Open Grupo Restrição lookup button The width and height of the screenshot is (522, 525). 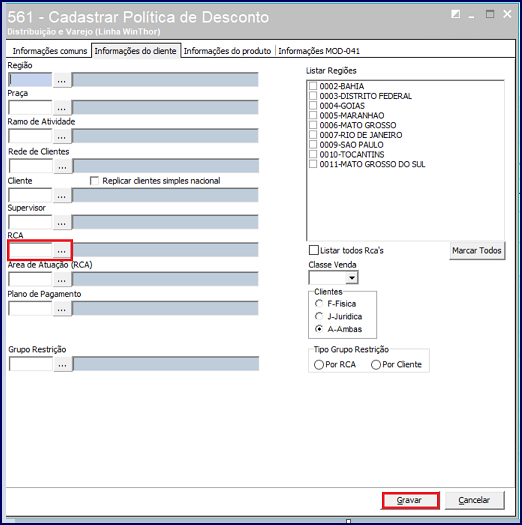pyautogui.click(x=62, y=364)
